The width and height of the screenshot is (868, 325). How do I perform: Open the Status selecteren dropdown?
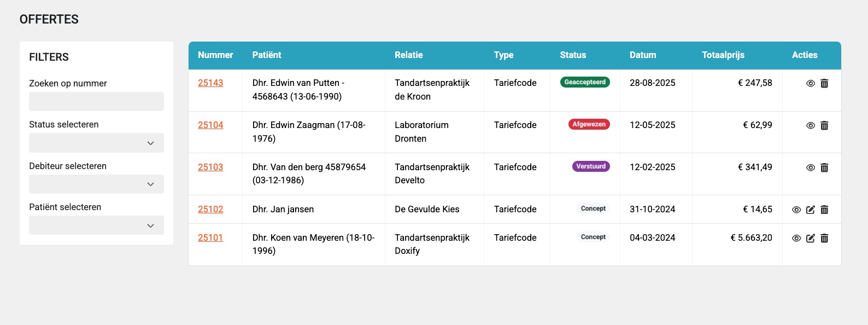[x=96, y=143]
